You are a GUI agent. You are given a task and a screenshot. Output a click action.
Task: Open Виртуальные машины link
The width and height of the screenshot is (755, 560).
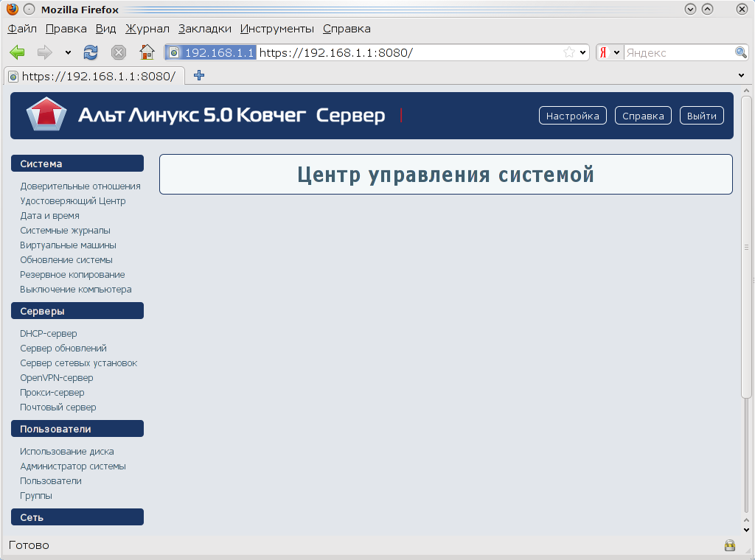(x=68, y=245)
